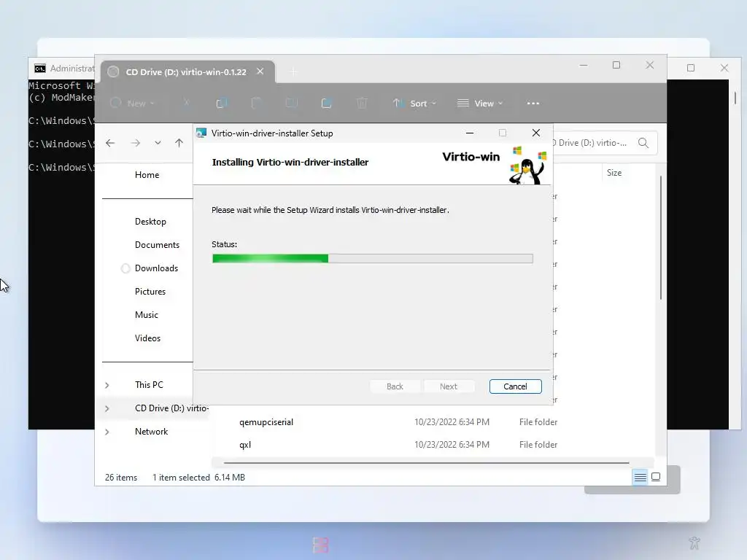Viewport: 747px width, 560px height.
Task: Click the taskbar center app icon
Action: pyautogui.click(x=321, y=545)
